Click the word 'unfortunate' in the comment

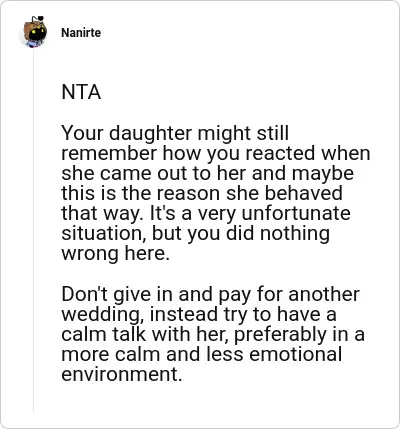tap(296, 213)
